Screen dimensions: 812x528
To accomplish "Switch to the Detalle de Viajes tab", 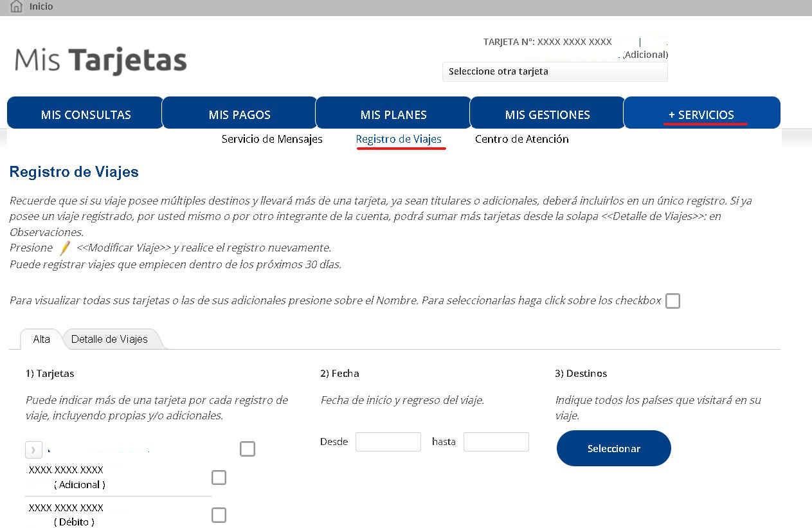I will [109, 339].
